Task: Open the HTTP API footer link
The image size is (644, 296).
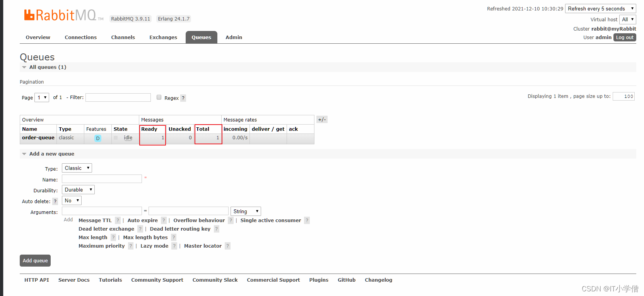Action: tap(37, 280)
